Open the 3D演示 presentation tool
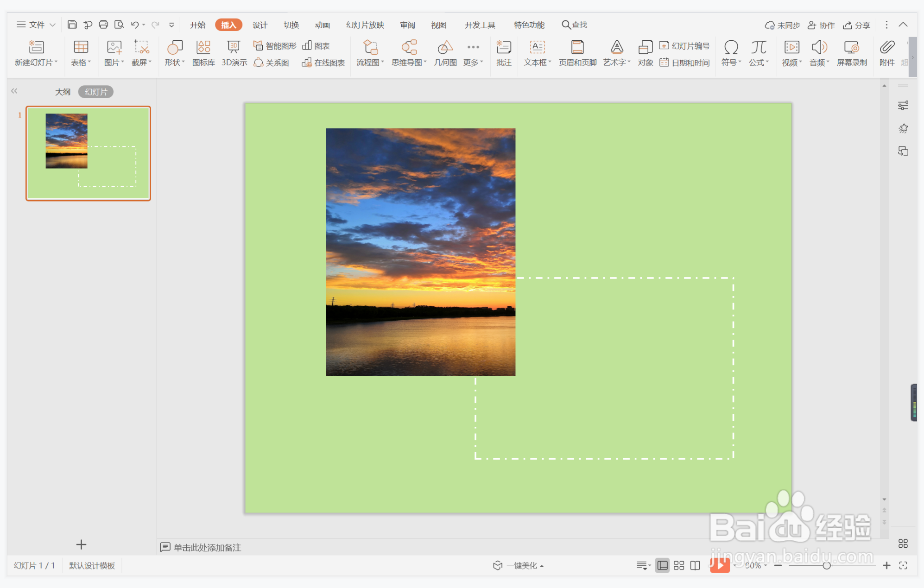The height and width of the screenshot is (588, 924). (x=234, y=53)
